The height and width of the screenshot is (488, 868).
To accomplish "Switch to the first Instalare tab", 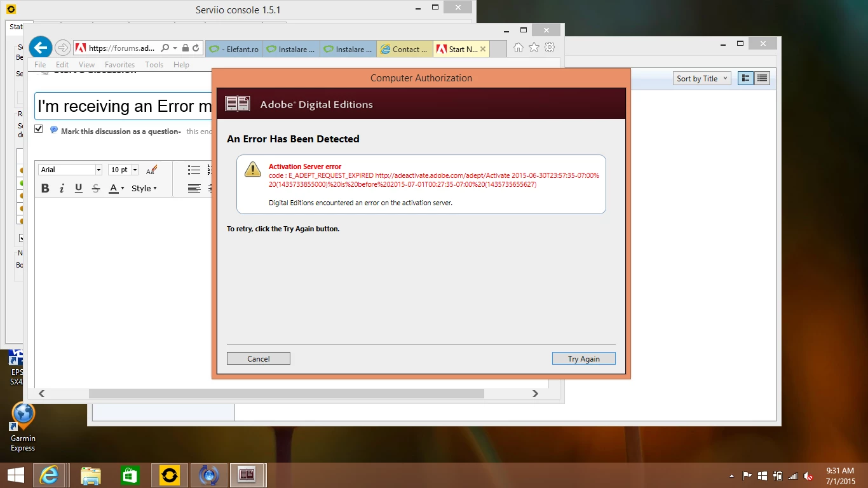I will pyautogui.click(x=291, y=49).
